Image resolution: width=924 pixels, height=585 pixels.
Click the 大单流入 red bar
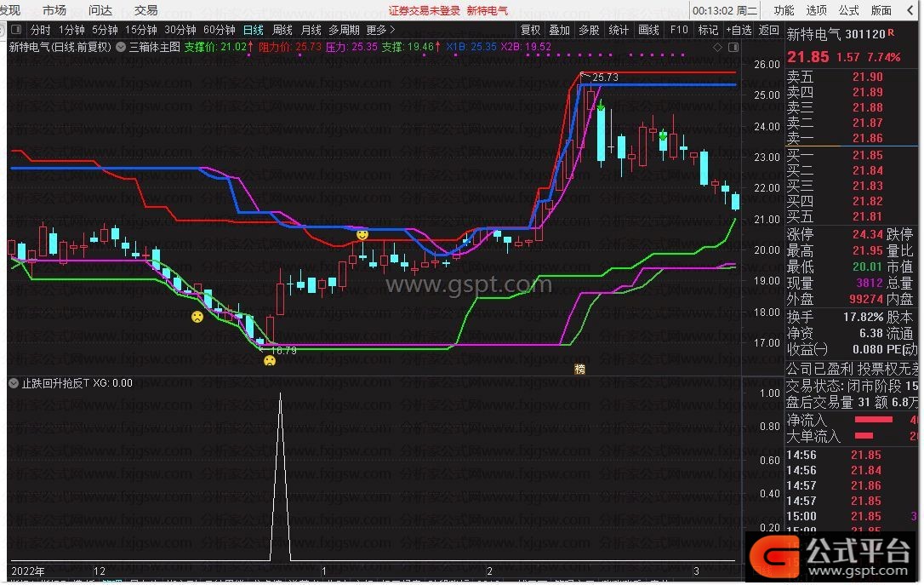pos(864,436)
